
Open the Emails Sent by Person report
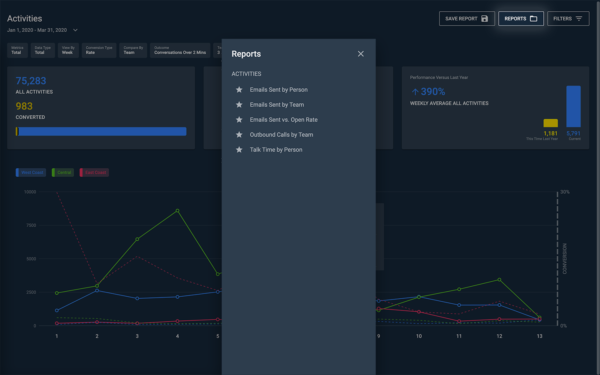279,90
